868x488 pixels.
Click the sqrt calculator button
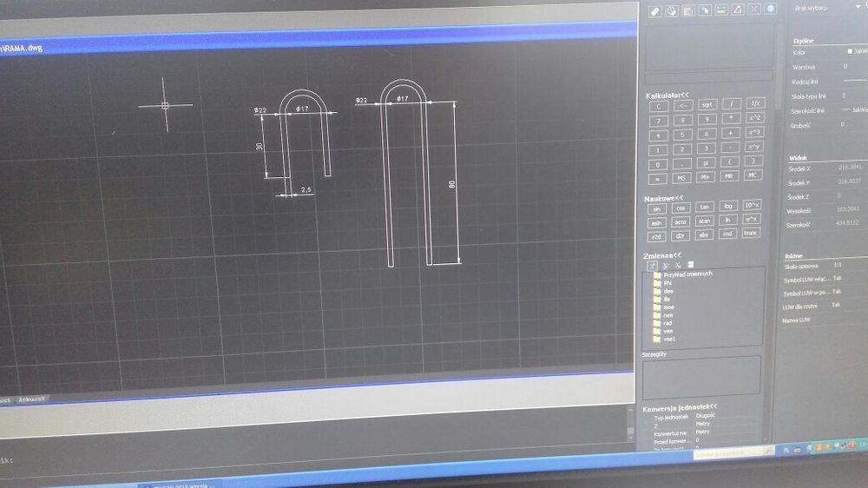(707, 105)
